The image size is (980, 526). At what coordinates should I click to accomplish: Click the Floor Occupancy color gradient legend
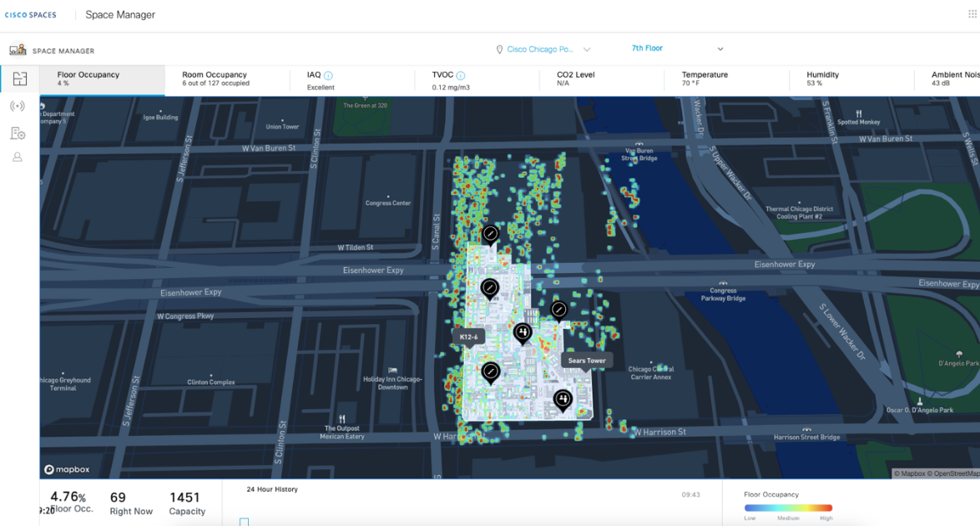[788, 508]
